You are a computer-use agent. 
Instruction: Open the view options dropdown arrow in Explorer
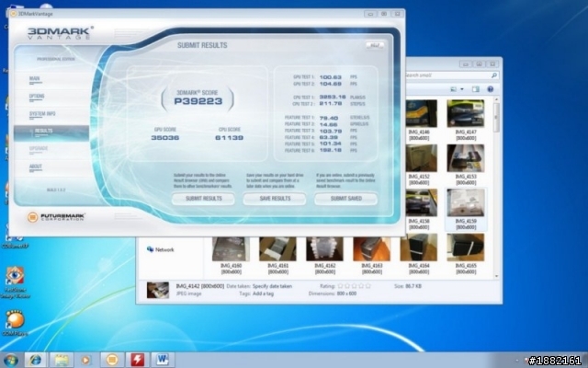462,89
